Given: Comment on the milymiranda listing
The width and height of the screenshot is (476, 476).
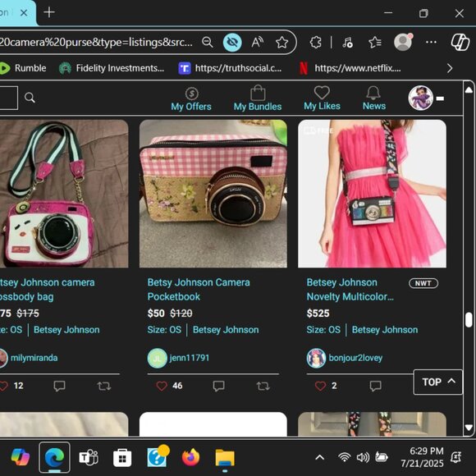Looking at the screenshot, I should coord(59,386).
